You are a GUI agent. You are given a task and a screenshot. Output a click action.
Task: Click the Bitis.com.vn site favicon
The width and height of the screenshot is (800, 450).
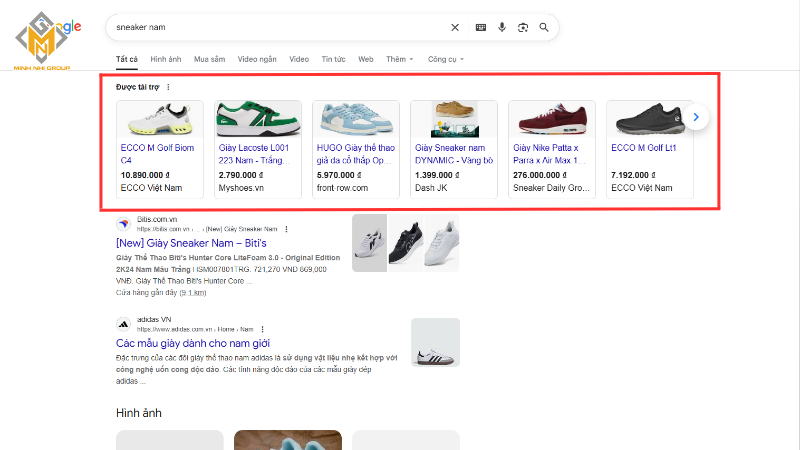click(123, 224)
